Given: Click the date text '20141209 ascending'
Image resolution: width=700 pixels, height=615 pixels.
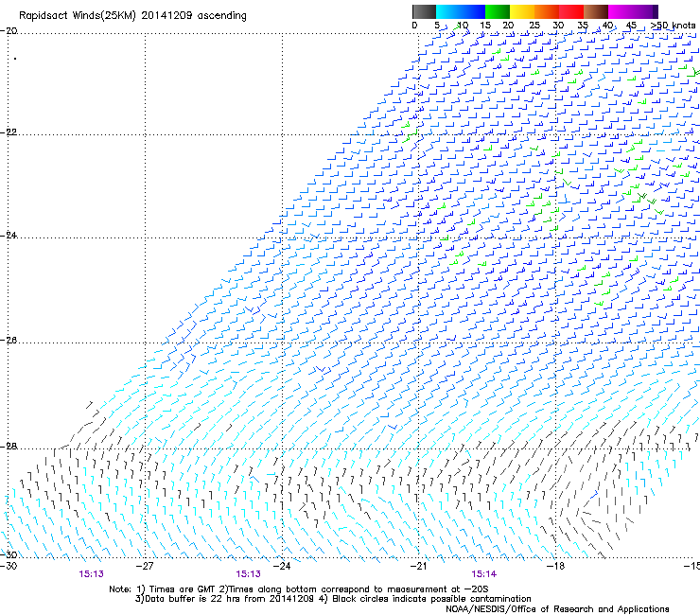Looking at the screenshot, I should click(x=194, y=16).
